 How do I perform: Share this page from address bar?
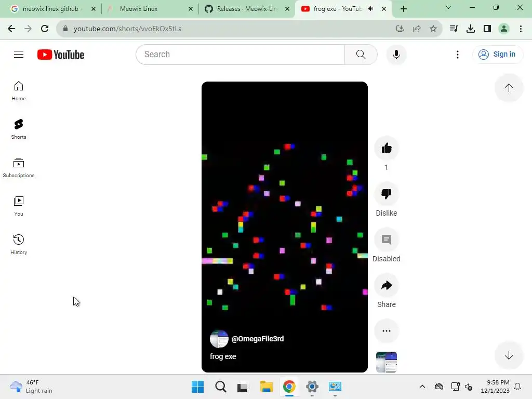[417, 29]
